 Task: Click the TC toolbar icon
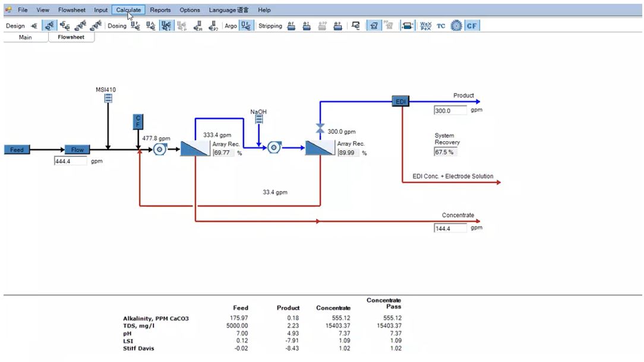(441, 26)
